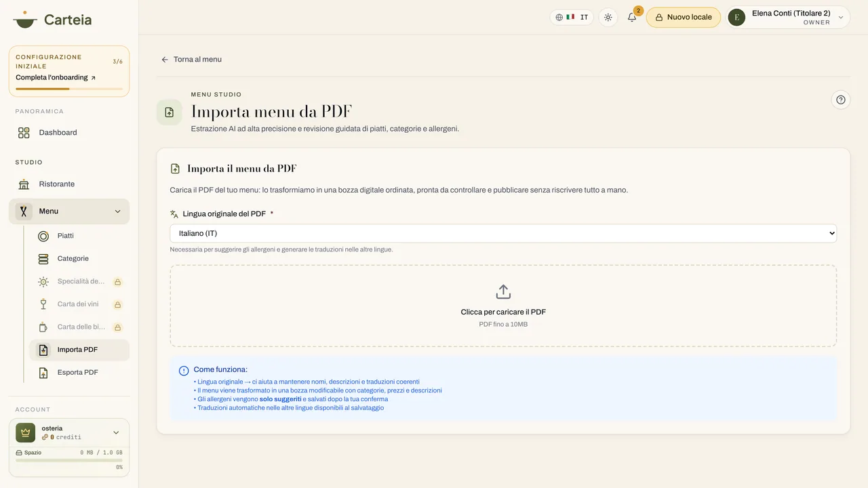Toggle the light/dark theme sun icon

point(608,18)
